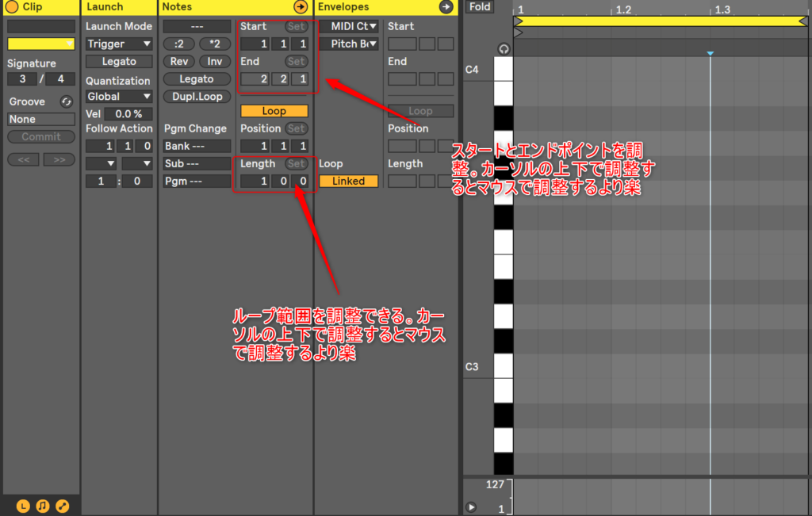
Task: Disable the orange Loop switch
Action: 274,111
